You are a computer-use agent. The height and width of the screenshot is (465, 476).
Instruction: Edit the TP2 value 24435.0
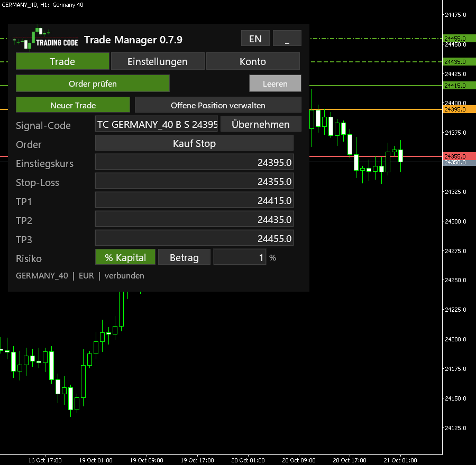[194, 219]
